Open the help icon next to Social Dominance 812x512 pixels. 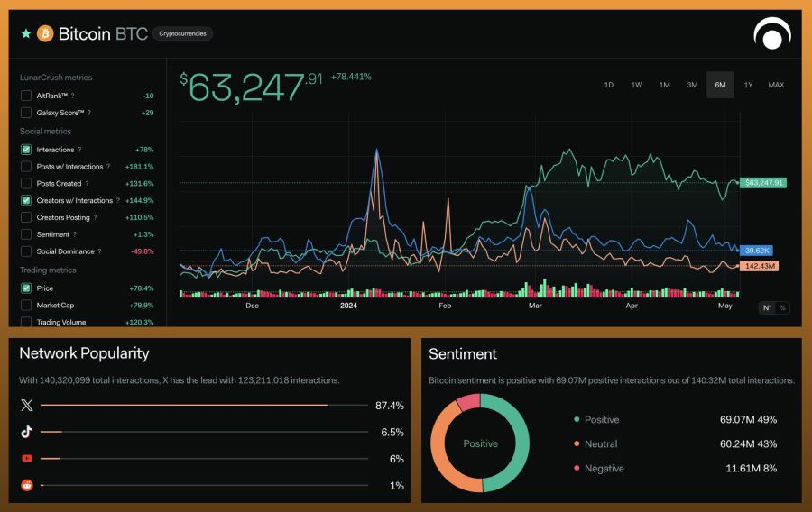pos(99,251)
